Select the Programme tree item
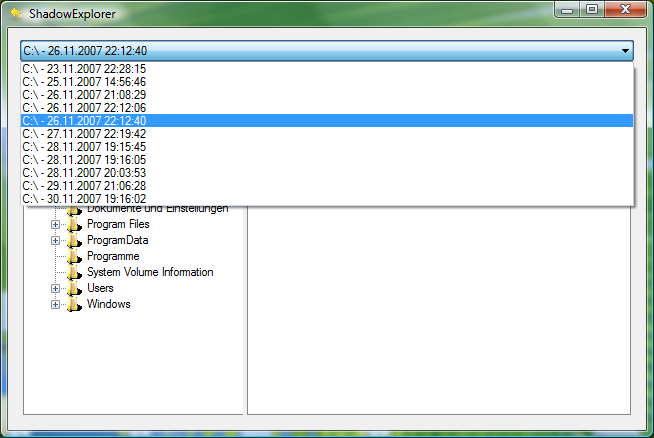654x438 pixels. click(x=113, y=256)
